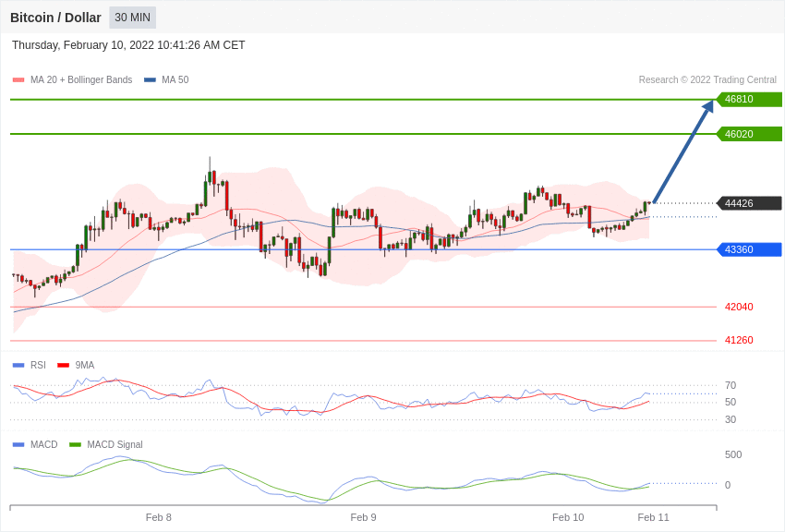Click the MACD Signal green legend marker
Screen dimensions: 785x532
pyautogui.click(x=75, y=445)
